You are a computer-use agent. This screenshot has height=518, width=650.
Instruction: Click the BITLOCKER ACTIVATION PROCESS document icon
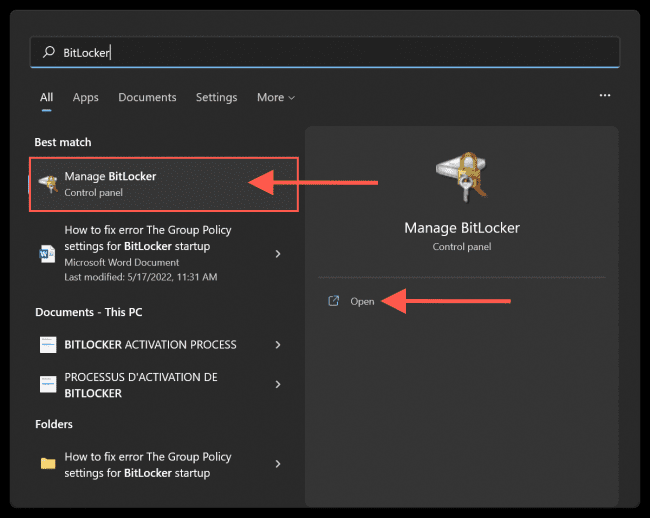[48, 345]
